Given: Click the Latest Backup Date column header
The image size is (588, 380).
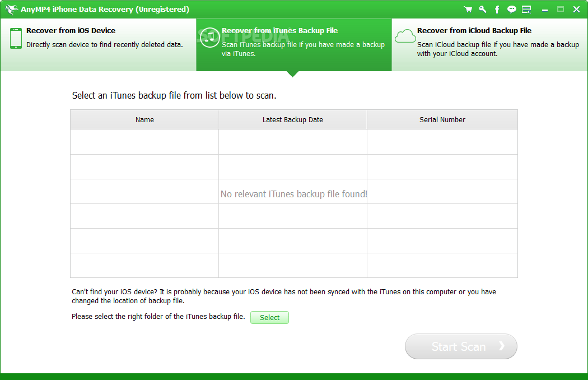Looking at the screenshot, I should [x=292, y=120].
